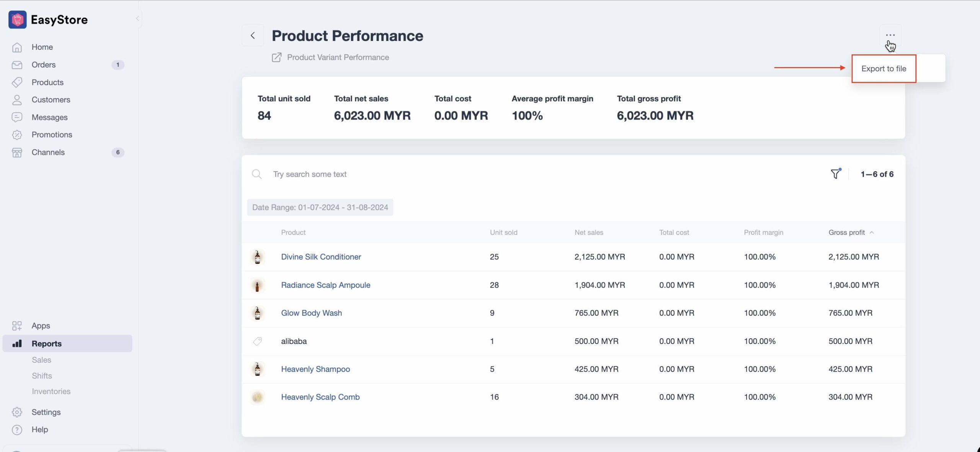Click the Products tag icon
The height and width of the screenshot is (452, 980).
17,82
